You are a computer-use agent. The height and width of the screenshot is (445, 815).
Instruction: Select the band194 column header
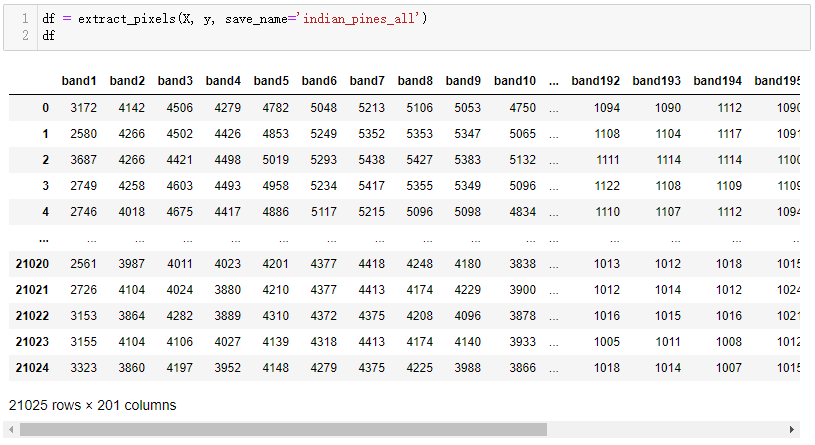coord(717,81)
